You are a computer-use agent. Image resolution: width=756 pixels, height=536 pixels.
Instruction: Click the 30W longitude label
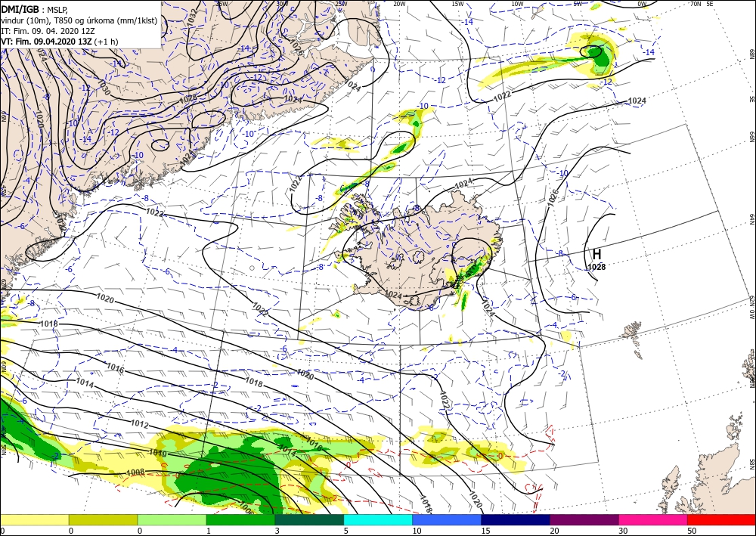(283, 4)
